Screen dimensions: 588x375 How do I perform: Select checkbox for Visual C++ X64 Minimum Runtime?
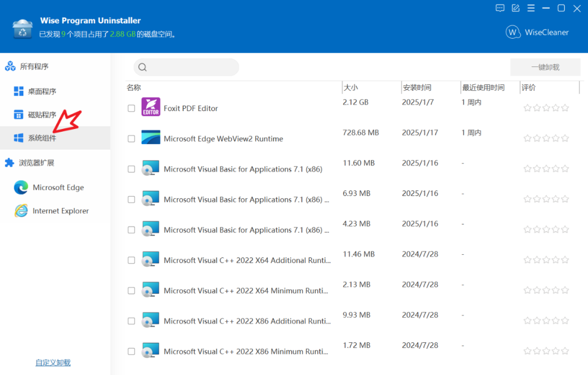131,291
